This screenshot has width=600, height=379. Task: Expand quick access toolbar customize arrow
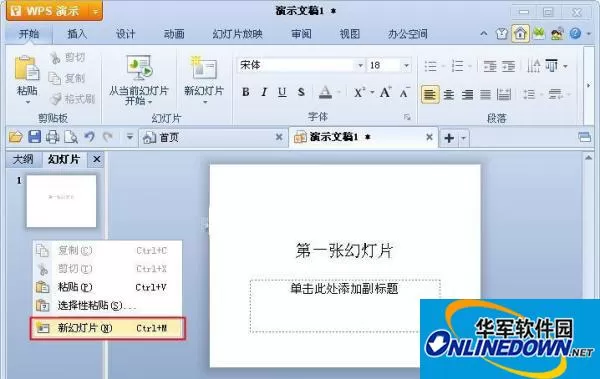coord(130,137)
